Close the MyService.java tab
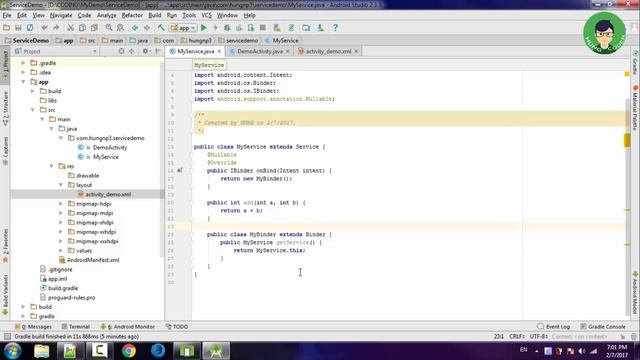This screenshot has width=640, height=360. point(219,51)
